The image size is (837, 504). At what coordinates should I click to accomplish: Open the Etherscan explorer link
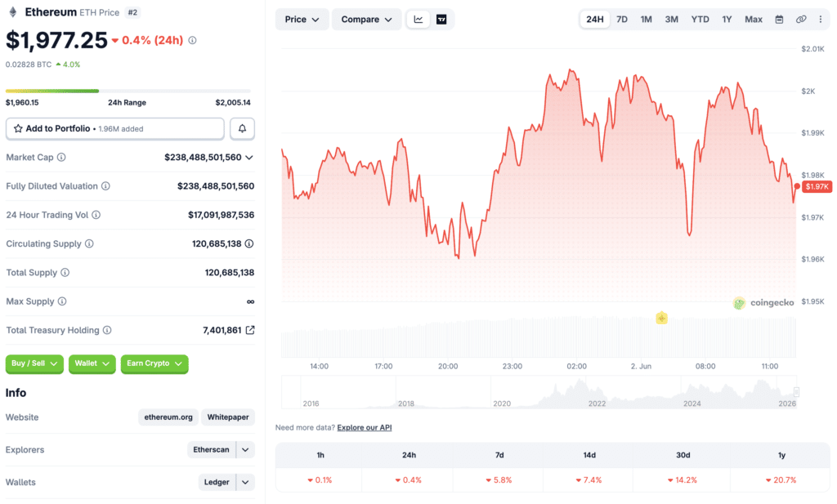coord(212,449)
